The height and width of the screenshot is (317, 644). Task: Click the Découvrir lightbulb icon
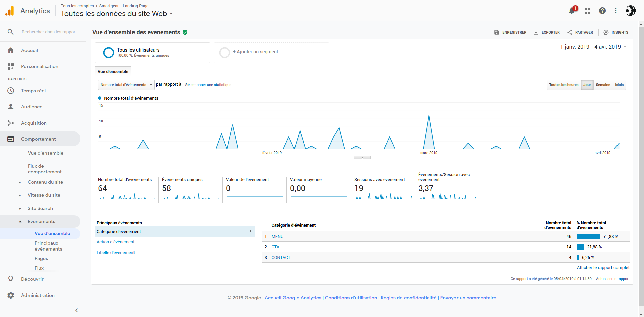(11, 279)
